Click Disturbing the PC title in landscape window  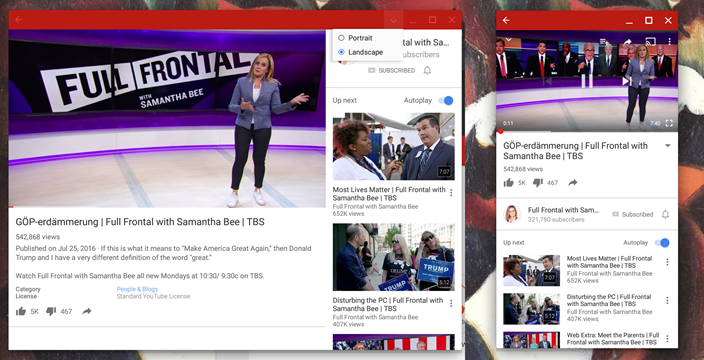click(388, 304)
